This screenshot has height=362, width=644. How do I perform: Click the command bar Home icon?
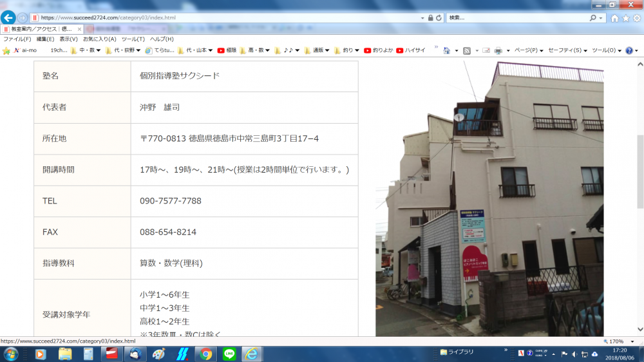pyautogui.click(x=447, y=50)
